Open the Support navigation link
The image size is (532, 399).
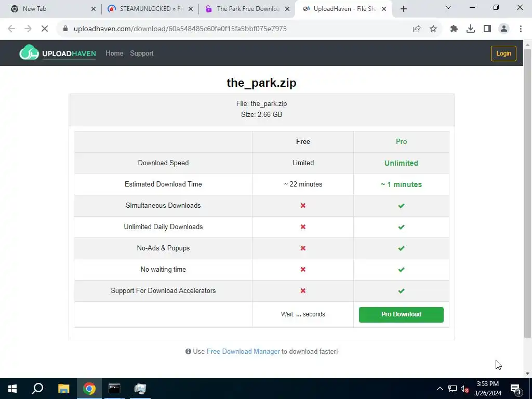click(141, 54)
